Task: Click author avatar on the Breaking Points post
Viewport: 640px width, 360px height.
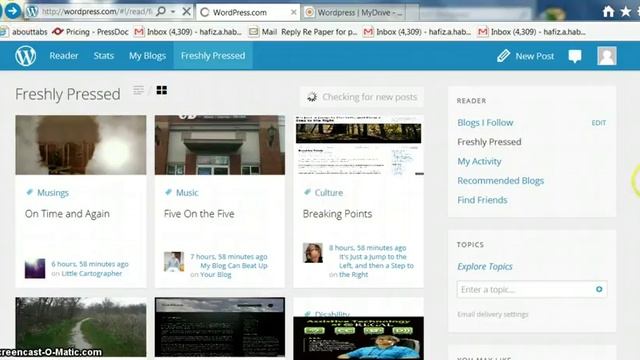Action: pos(313,253)
